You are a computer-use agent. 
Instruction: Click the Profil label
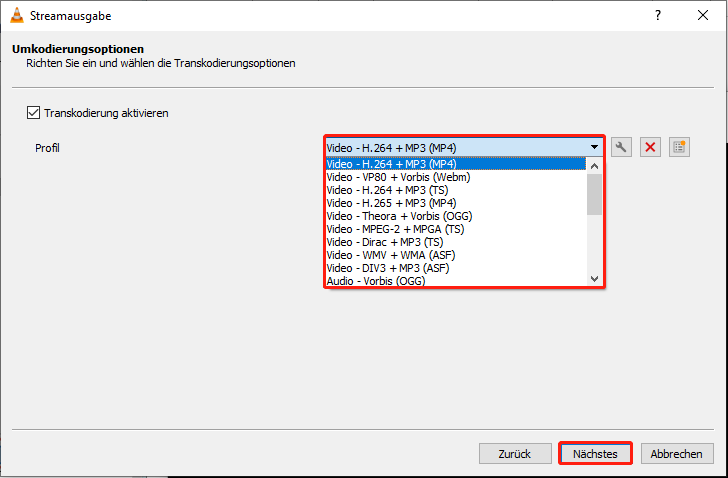(x=47, y=148)
